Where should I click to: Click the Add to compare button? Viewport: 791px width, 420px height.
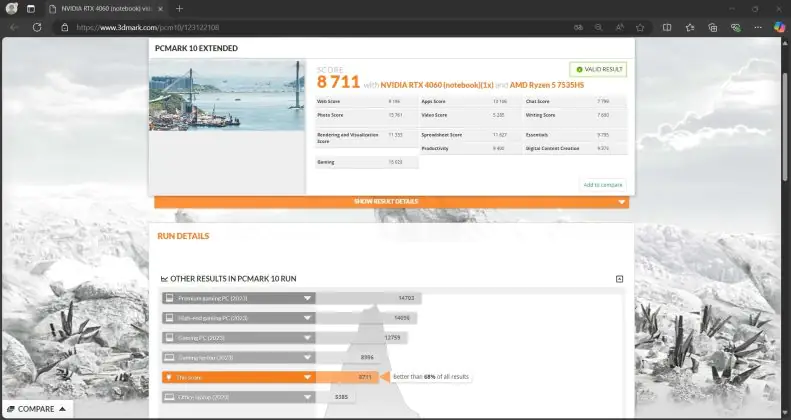pyautogui.click(x=603, y=185)
